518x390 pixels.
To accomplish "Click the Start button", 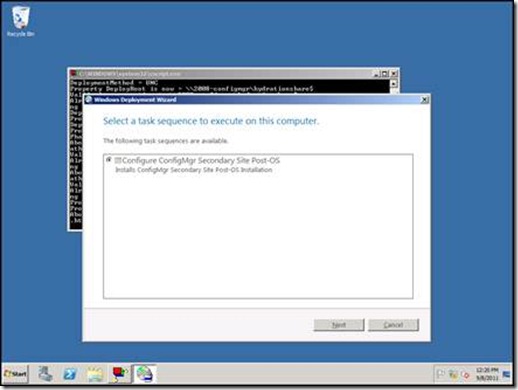I will pos(16,374).
